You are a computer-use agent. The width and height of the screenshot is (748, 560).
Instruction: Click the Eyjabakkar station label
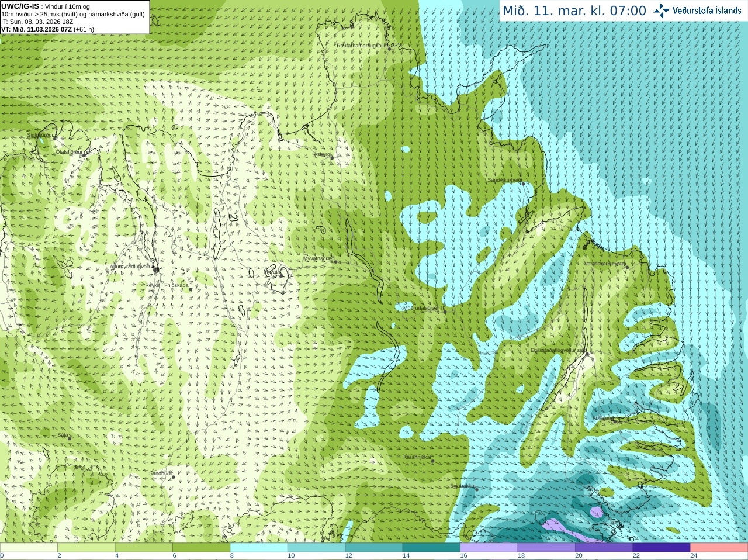pos(463,486)
